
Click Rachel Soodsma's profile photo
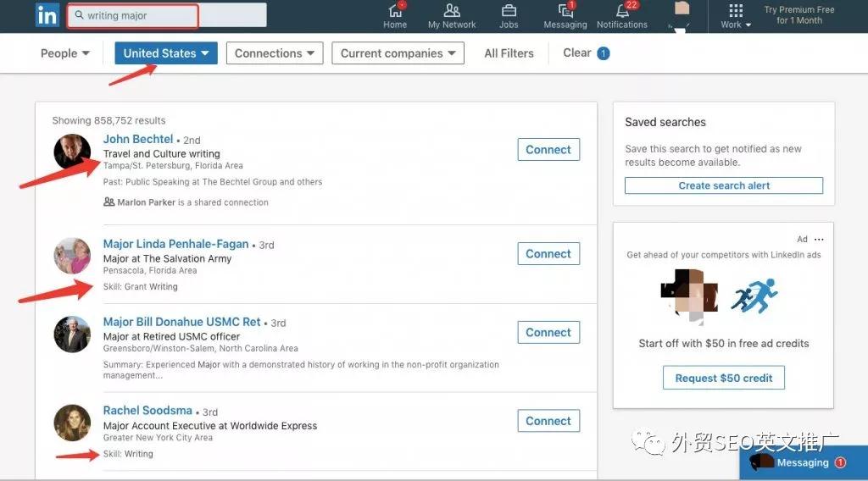pyautogui.click(x=72, y=423)
